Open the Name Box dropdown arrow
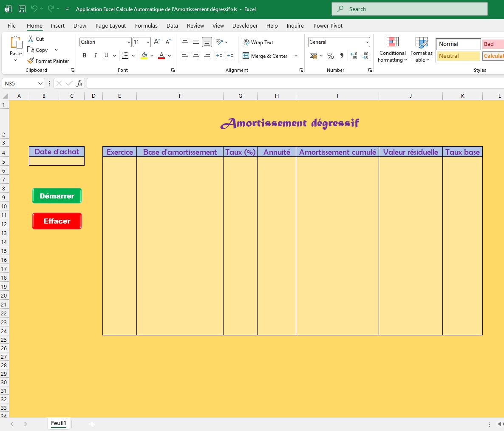 pyautogui.click(x=40, y=84)
